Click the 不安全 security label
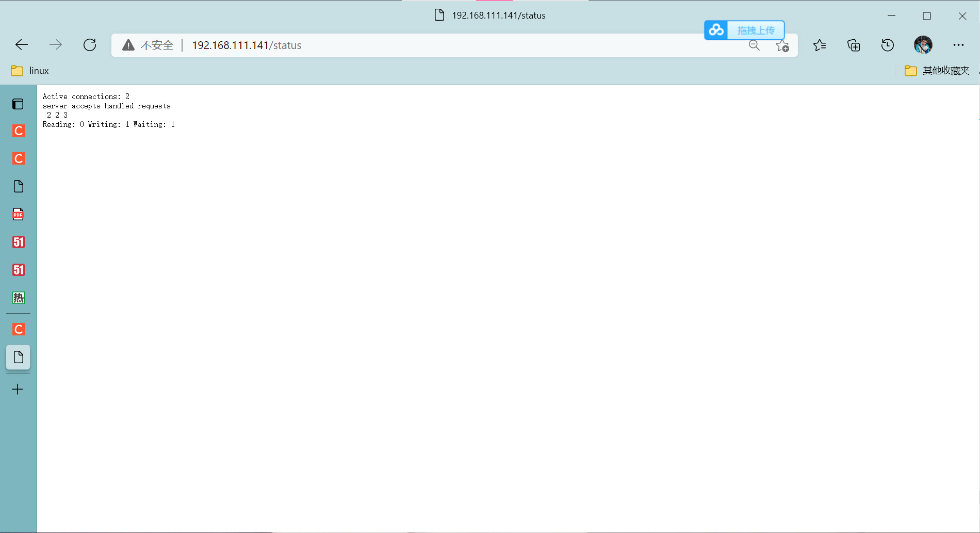The height and width of the screenshot is (533, 980). (157, 45)
